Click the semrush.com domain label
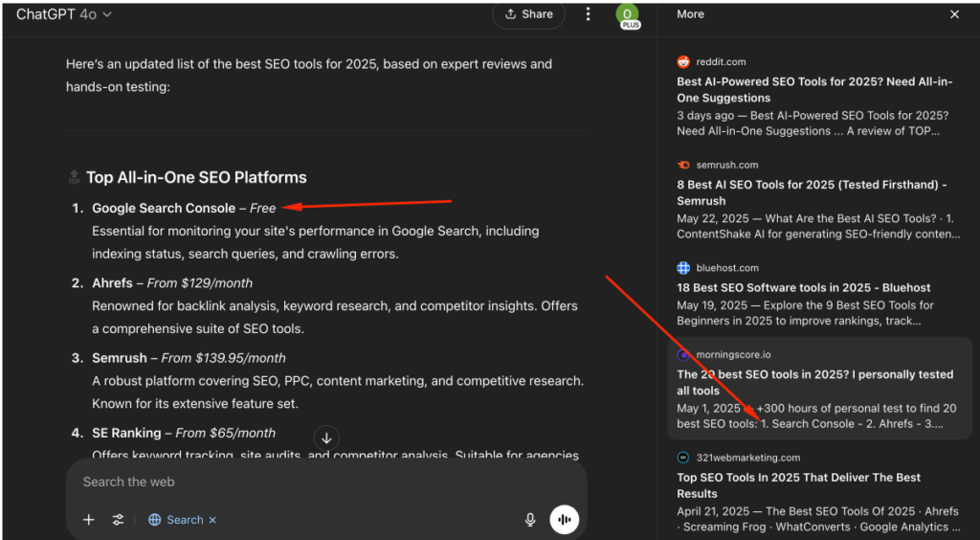 point(727,165)
